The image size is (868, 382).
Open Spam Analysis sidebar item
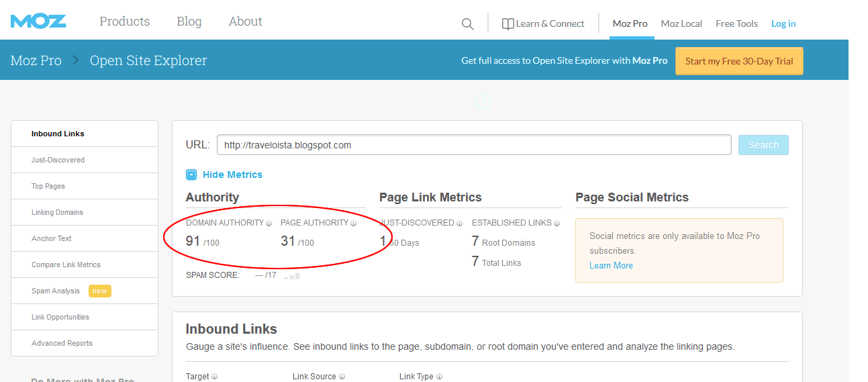tap(56, 291)
